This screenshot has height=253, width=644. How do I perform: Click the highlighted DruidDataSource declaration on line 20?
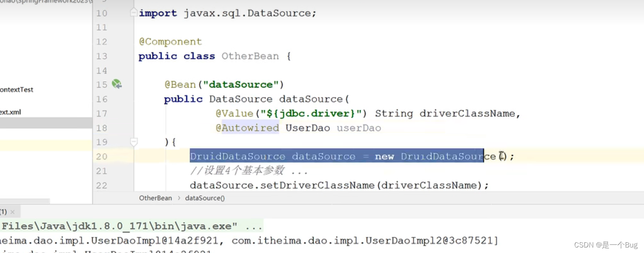click(337, 156)
